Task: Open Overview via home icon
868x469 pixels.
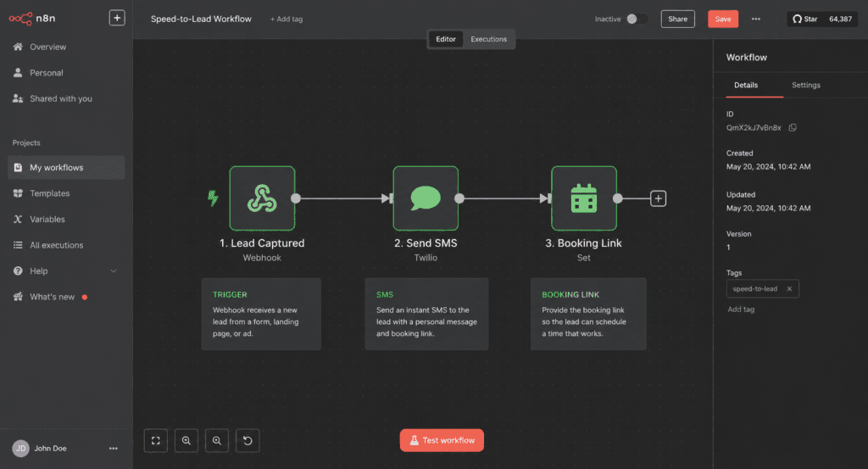Action: point(18,47)
